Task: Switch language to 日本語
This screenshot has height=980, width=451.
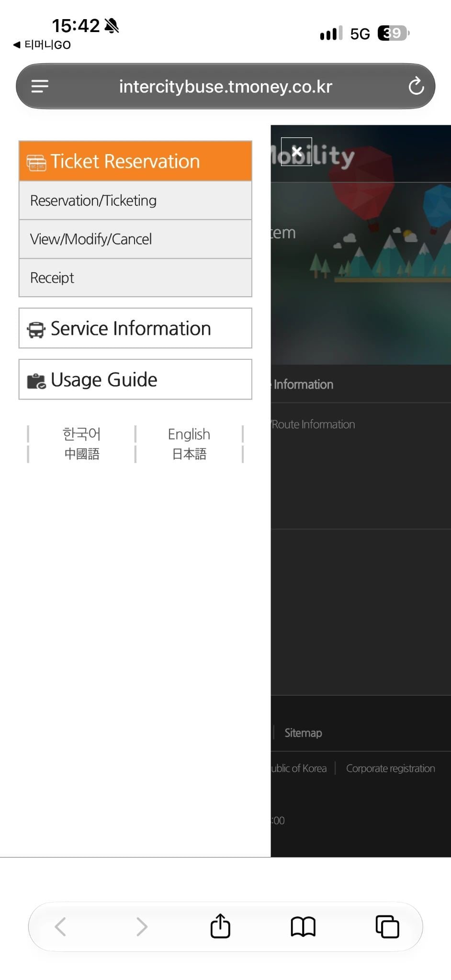Action: pos(189,454)
